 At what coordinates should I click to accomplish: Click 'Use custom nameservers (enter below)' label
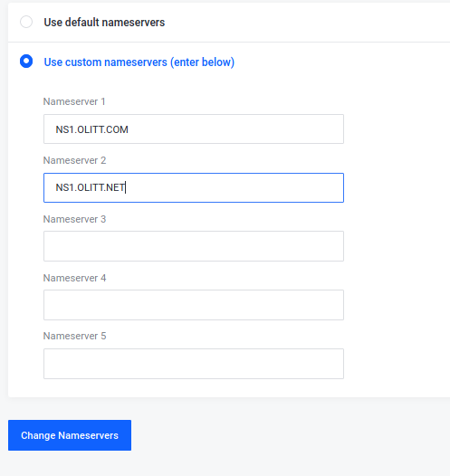[139, 62]
